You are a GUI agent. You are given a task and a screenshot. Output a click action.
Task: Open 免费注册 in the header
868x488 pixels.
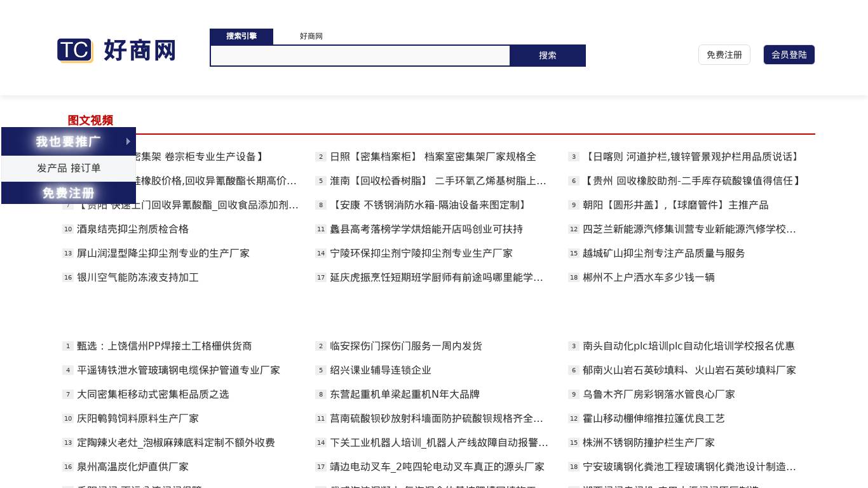[x=724, y=55]
